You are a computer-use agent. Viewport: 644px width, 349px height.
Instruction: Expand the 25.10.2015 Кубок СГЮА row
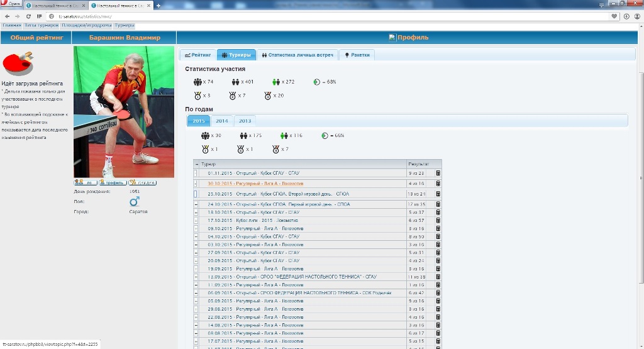(x=196, y=194)
